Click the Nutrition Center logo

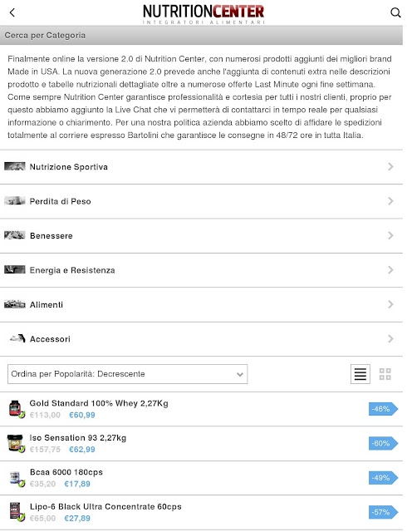pyautogui.click(x=203, y=14)
